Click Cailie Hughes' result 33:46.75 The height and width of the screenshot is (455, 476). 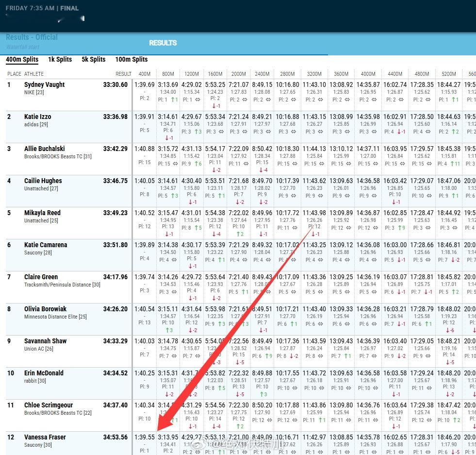(115, 181)
